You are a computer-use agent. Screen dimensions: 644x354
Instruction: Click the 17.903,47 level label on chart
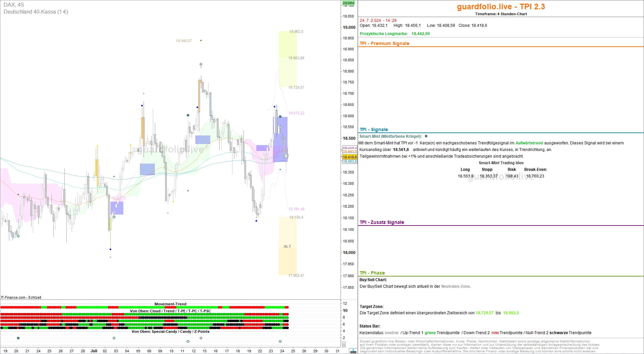(296, 276)
